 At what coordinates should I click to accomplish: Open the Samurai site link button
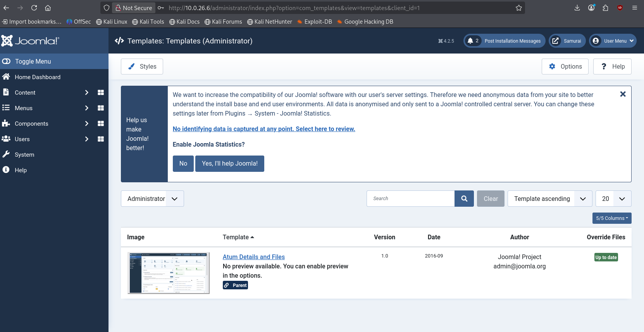click(567, 41)
